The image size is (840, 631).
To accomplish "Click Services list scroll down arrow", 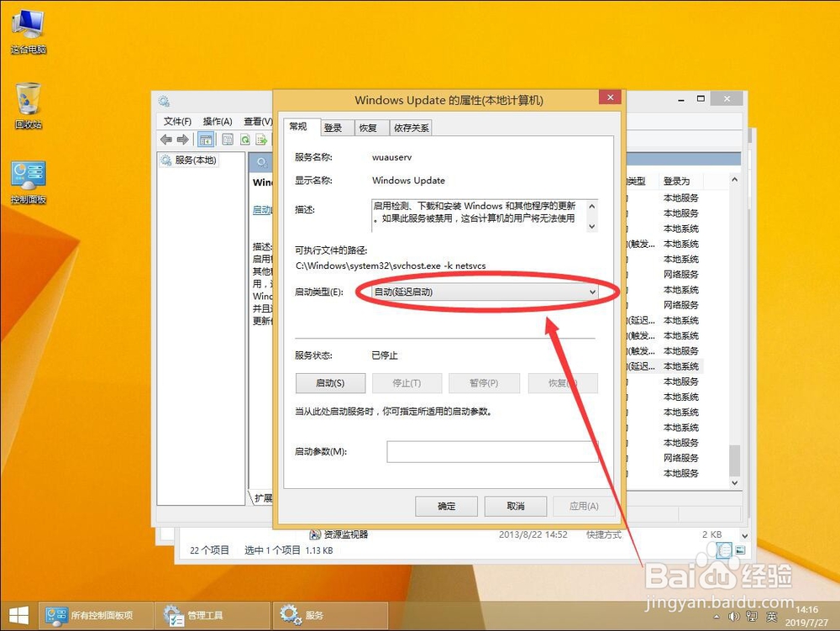I will (x=734, y=482).
